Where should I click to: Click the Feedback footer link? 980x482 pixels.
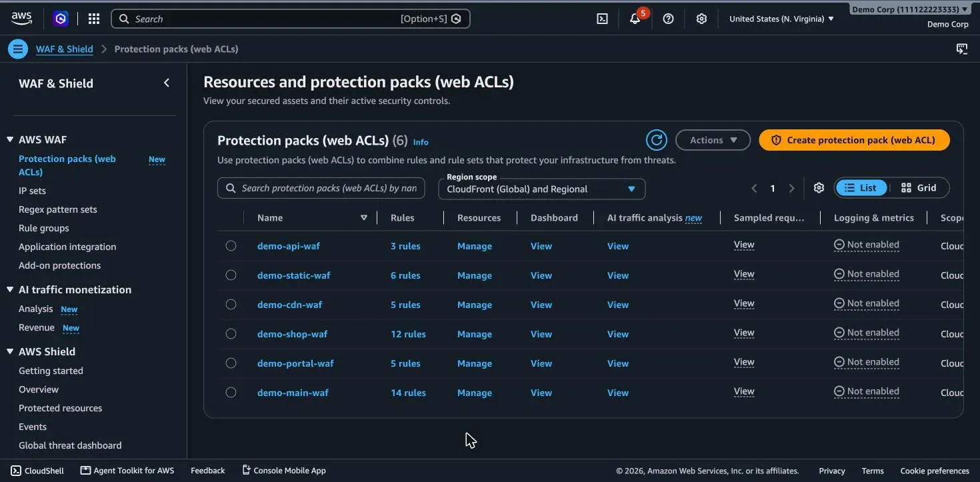click(208, 470)
